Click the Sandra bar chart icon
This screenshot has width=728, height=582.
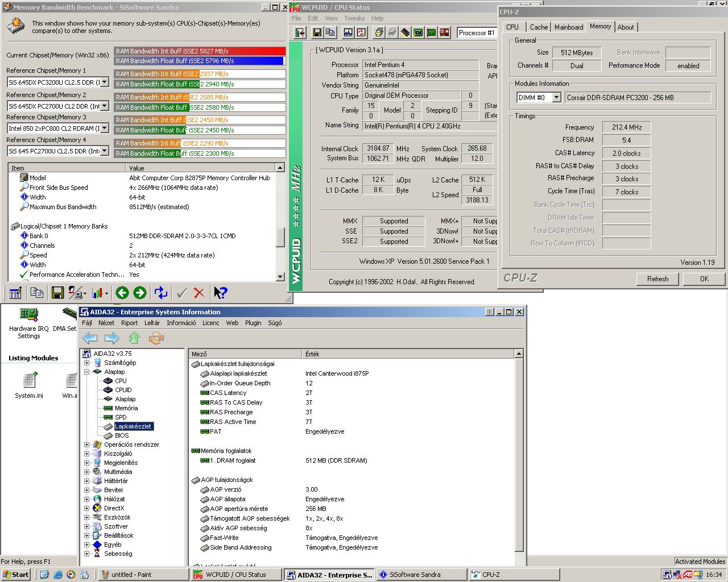(99, 293)
